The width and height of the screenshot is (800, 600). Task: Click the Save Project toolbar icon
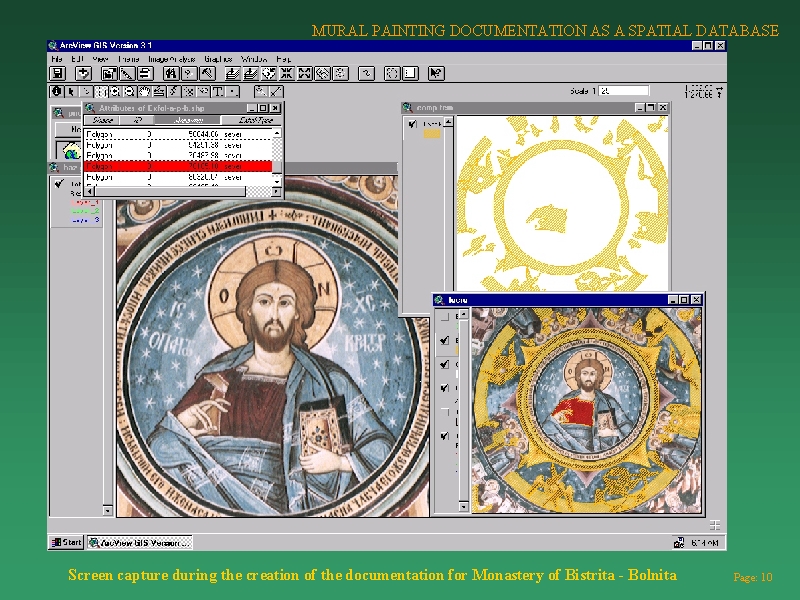(x=58, y=74)
